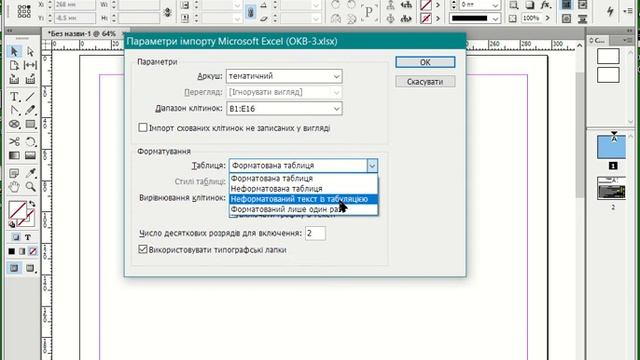Select page 1 thumbnail in Pages panel

coord(611,147)
